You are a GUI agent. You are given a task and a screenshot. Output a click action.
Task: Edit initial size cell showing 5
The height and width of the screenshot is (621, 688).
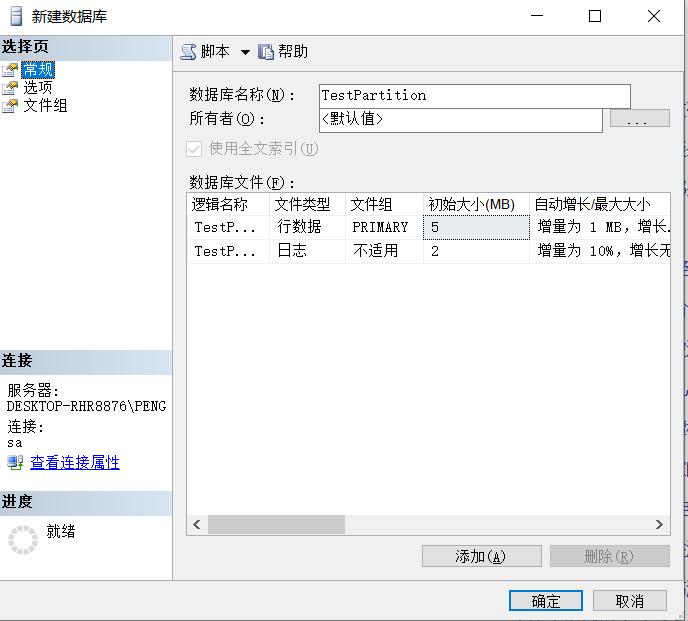477,227
